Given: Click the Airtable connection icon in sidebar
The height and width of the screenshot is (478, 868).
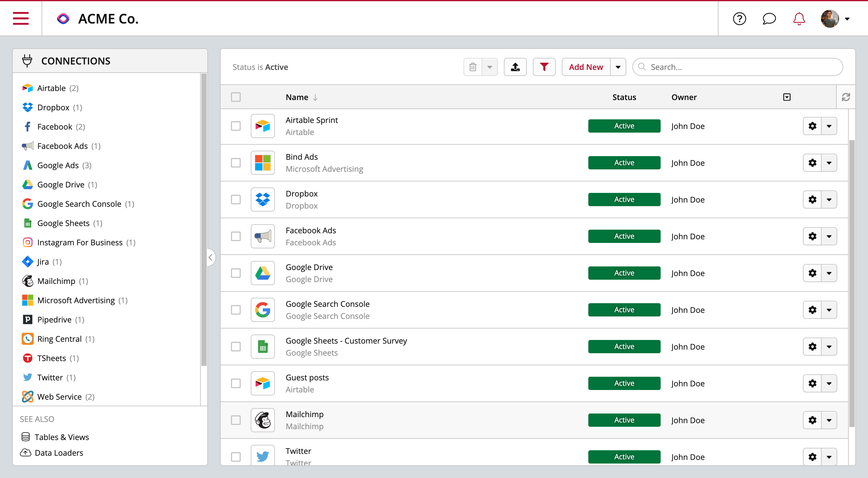Looking at the screenshot, I should coord(28,88).
